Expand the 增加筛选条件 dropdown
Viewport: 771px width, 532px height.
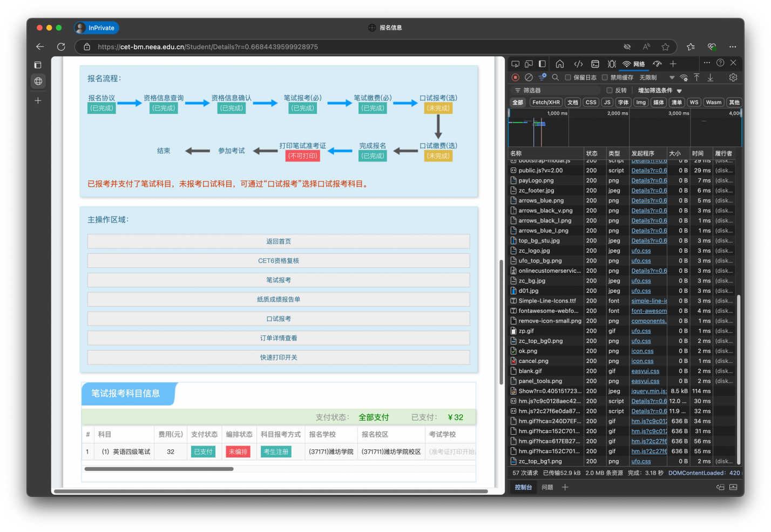(660, 90)
